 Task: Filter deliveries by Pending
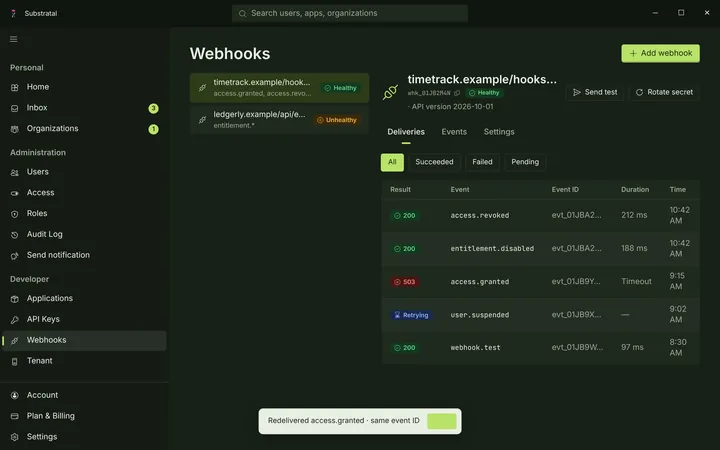coord(525,162)
